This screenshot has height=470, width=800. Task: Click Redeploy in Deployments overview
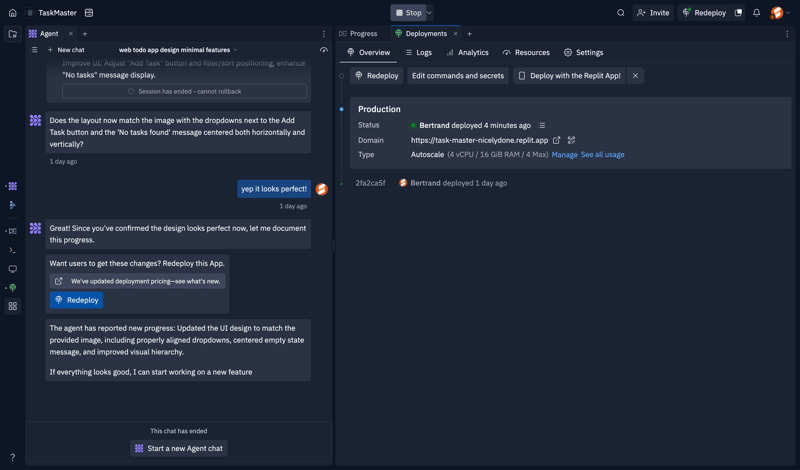(377, 76)
